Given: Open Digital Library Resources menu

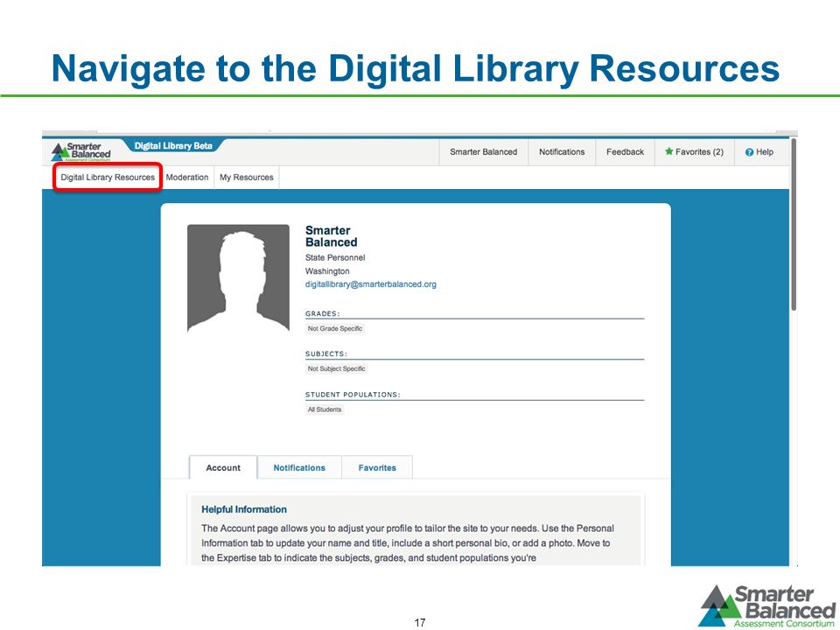Looking at the screenshot, I should point(108,178).
